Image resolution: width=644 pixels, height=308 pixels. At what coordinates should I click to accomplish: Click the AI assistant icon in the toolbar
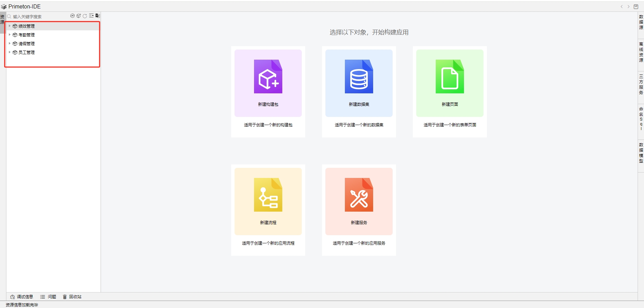pos(73,16)
